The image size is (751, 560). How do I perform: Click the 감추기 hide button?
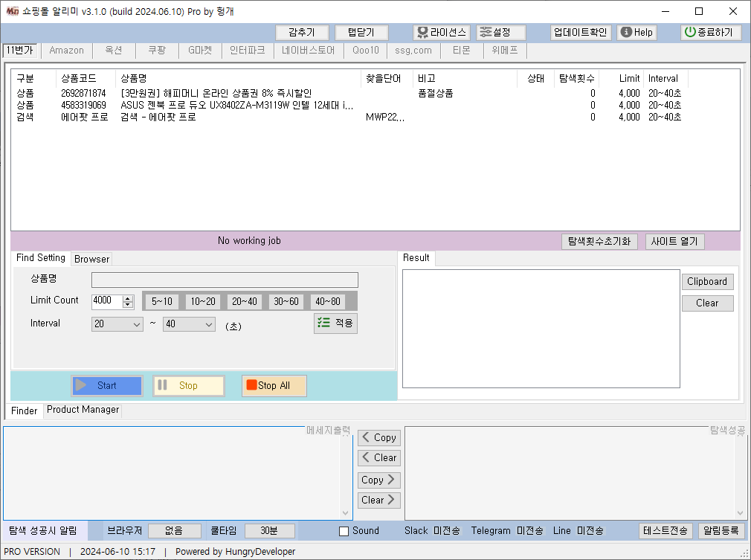[302, 33]
